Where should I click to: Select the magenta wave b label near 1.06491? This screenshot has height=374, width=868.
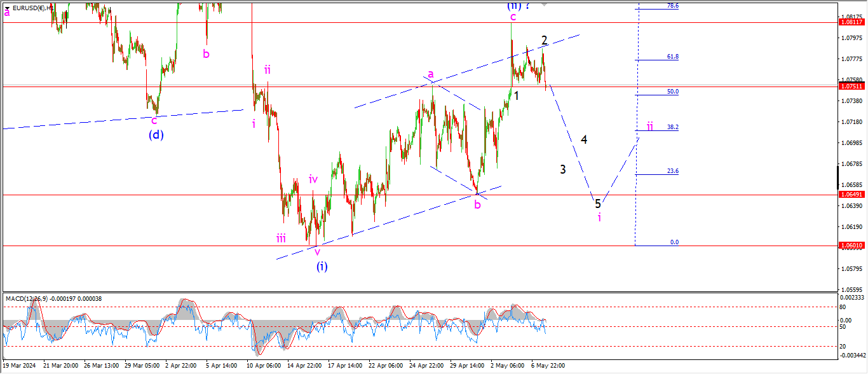477,204
